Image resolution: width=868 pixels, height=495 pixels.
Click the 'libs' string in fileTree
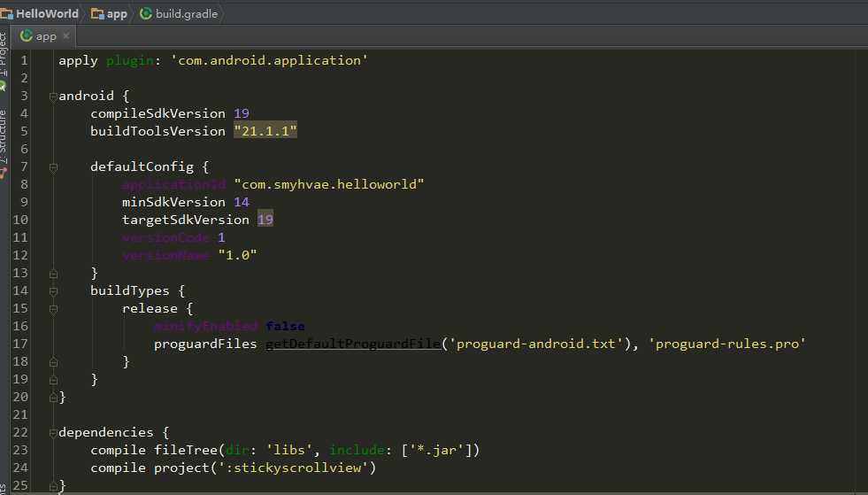[289, 450]
